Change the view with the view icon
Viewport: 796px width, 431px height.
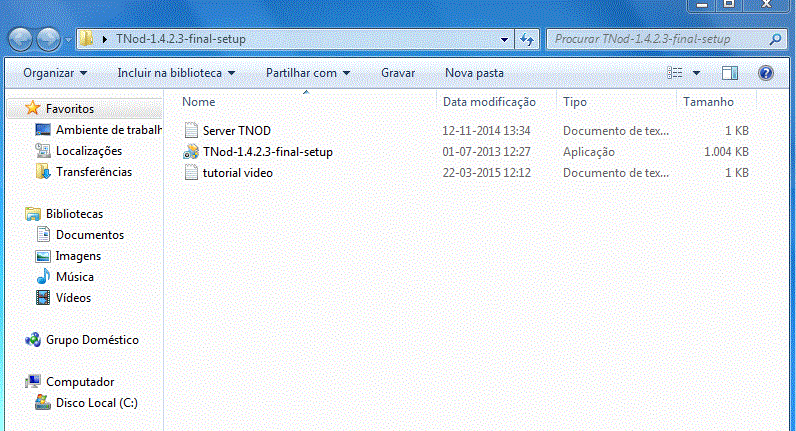coord(675,73)
